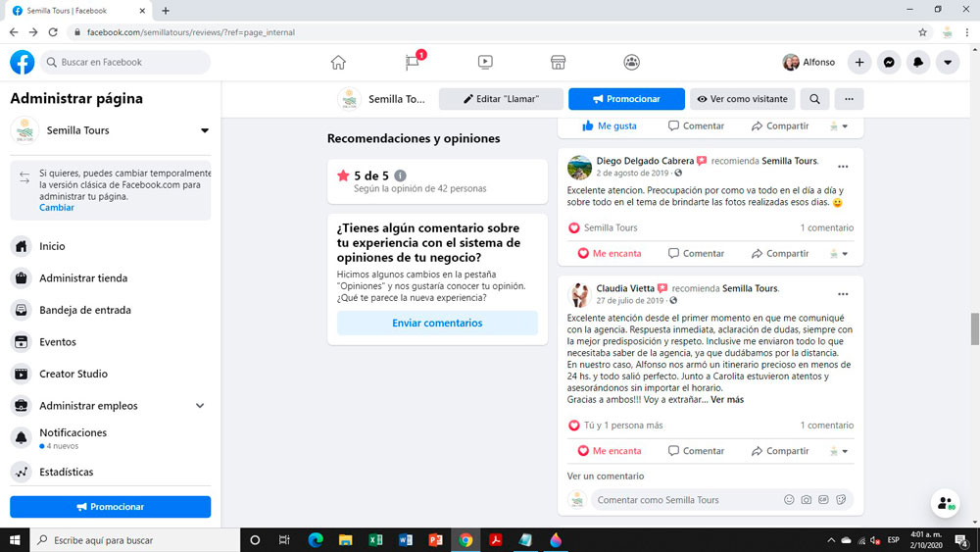The width and height of the screenshot is (980, 552).
Task: Open options menu on Claudia Vietta's review
Action: (x=843, y=294)
